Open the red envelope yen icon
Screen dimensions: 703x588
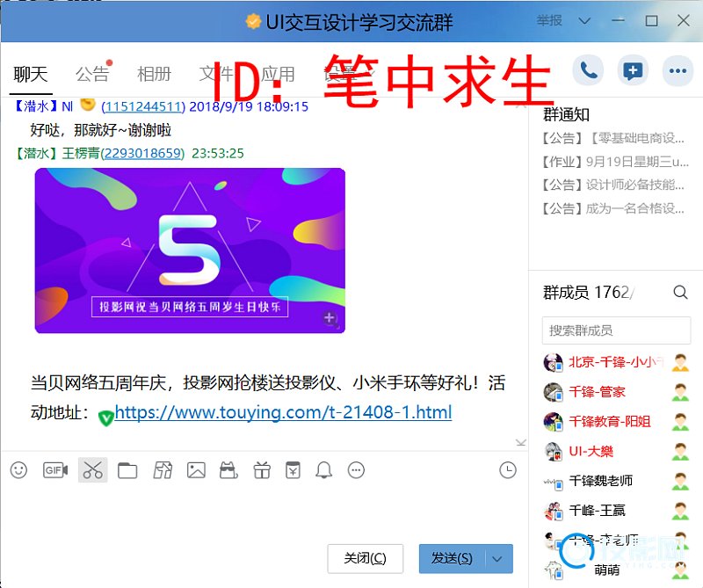pyautogui.click(x=294, y=470)
